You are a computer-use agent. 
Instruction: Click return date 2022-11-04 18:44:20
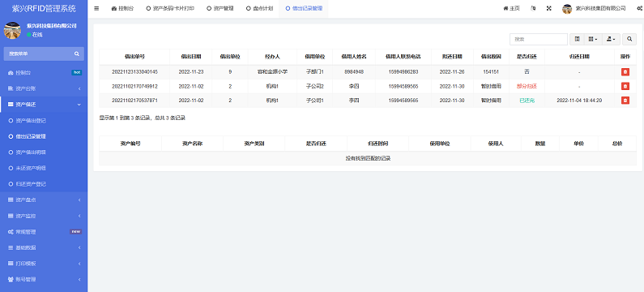579,101
